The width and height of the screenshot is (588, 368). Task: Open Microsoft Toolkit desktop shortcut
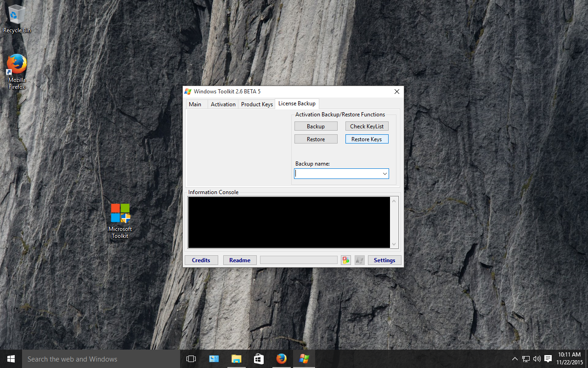coord(120,221)
